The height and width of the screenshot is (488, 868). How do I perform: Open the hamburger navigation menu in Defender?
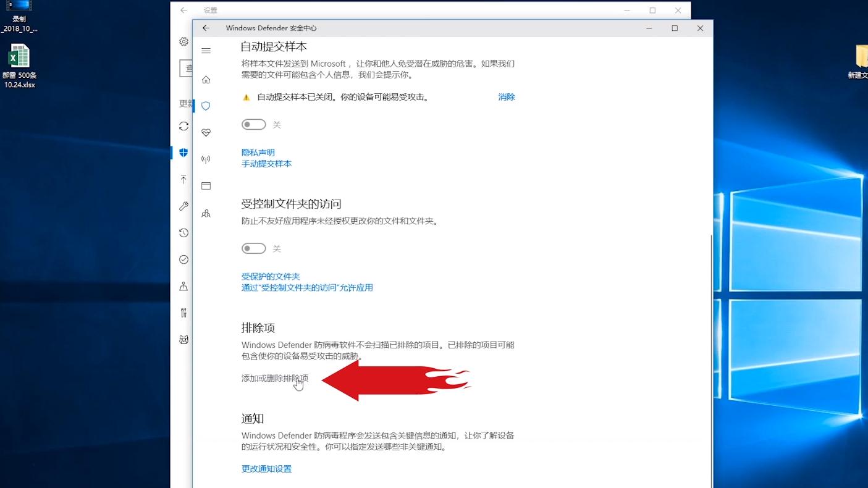[x=206, y=51]
